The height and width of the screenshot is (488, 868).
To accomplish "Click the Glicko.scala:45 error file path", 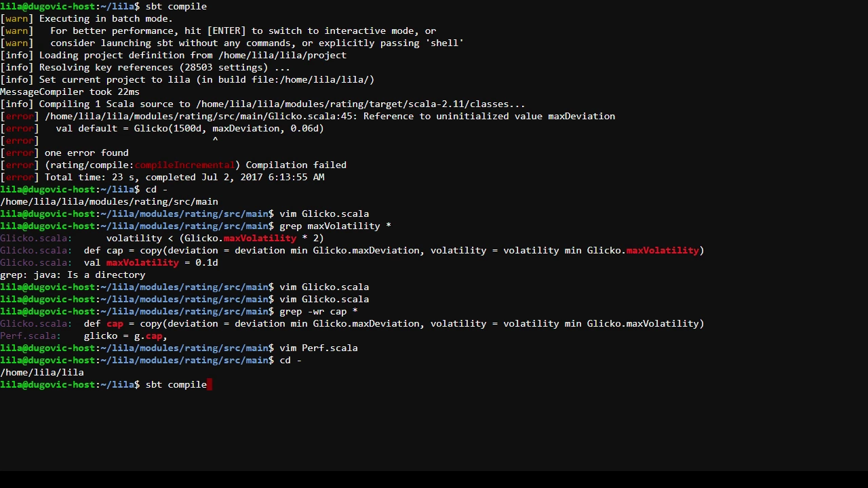I will pyautogui.click(x=201, y=117).
